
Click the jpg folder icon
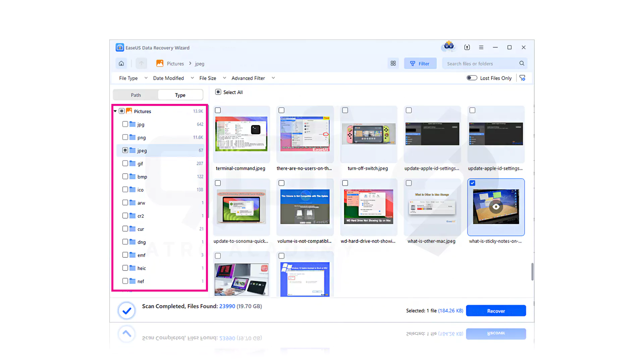tap(132, 124)
